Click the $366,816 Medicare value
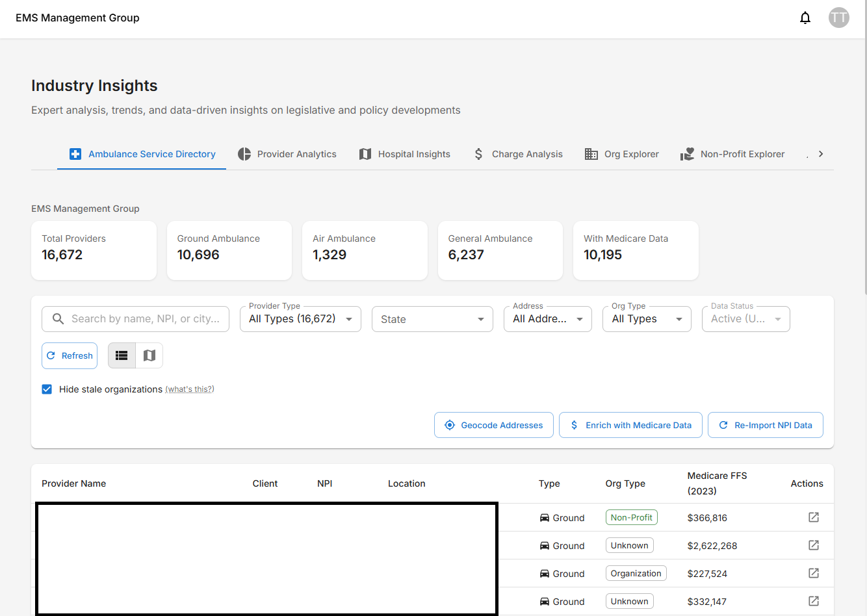Image resolution: width=867 pixels, height=616 pixels. point(707,518)
